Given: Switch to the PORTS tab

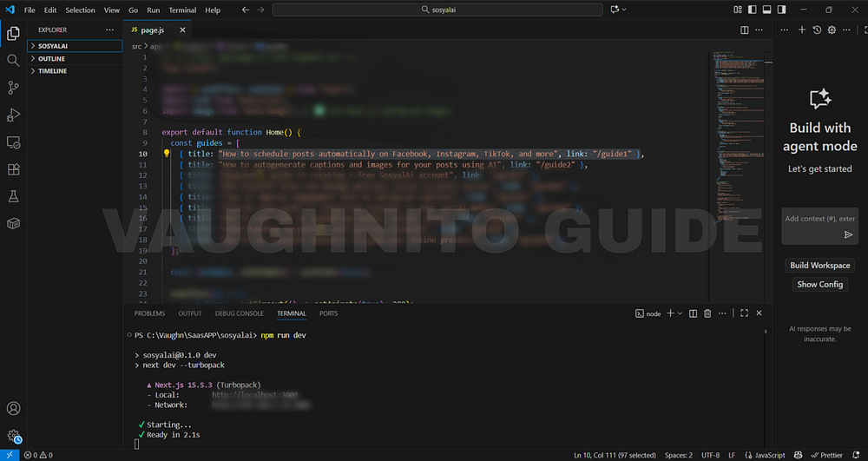Looking at the screenshot, I should click(328, 313).
